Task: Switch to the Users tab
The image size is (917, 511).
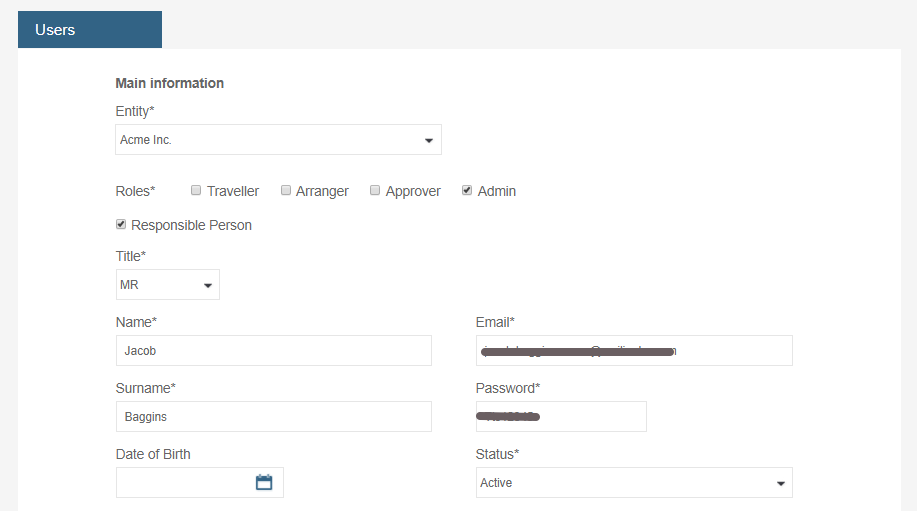Action: (x=89, y=30)
